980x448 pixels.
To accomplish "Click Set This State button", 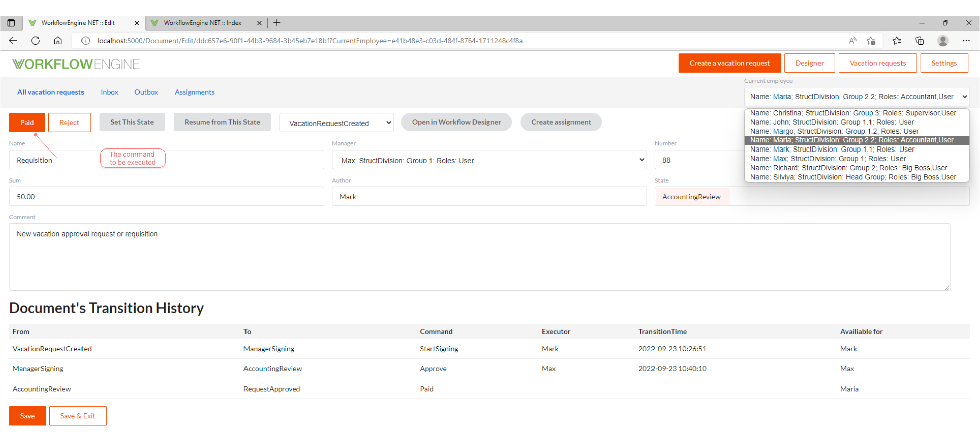I will pyautogui.click(x=132, y=122).
